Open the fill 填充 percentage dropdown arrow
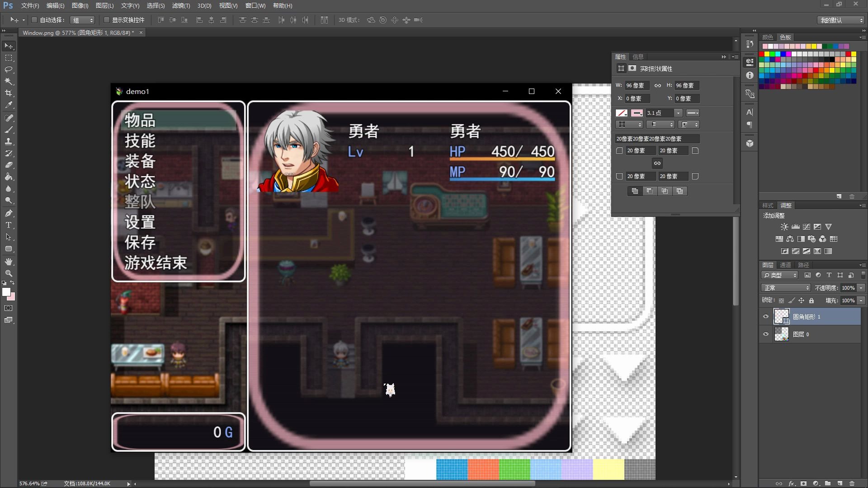 click(861, 300)
